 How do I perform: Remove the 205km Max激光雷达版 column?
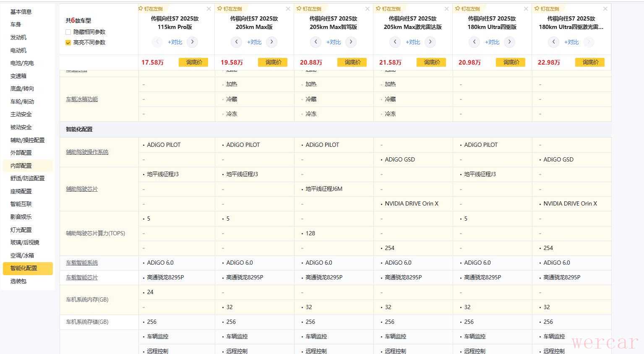(x=446, y=9)
